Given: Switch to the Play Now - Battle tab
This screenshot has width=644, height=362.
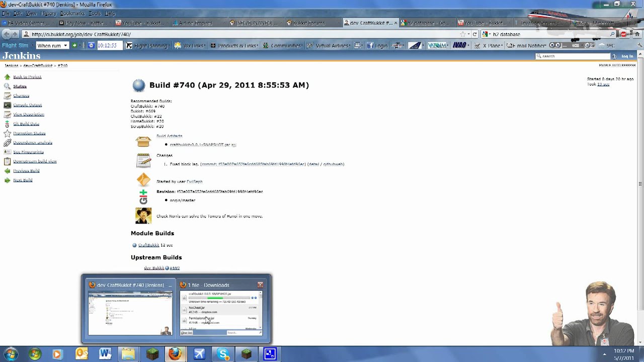Looking at the screenshot, I should [86, 23].
